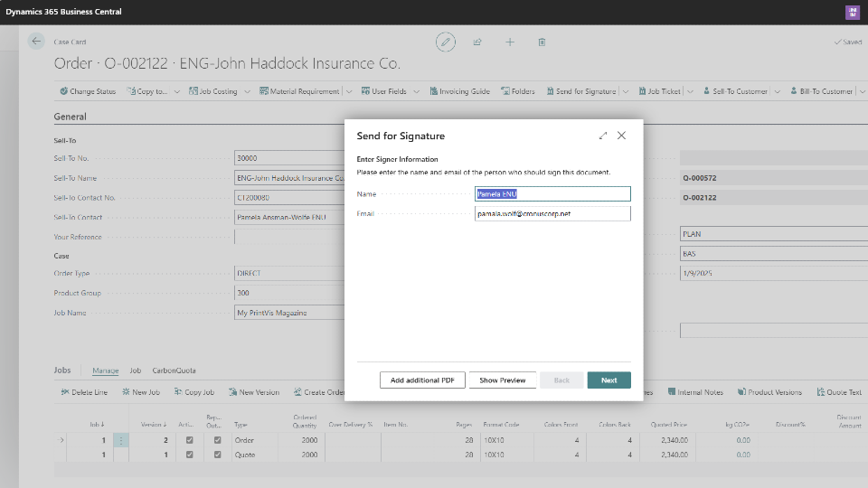Image resolution: width=868 pixels, height=488 pixels.
Task: Open the user profile avatar icon
Action: coord(852,12)
